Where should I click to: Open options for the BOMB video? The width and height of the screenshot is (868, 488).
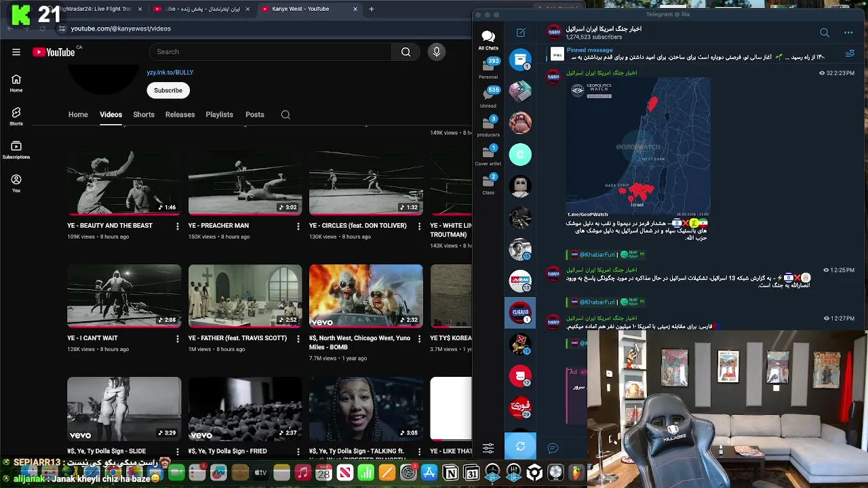(419, 339)
